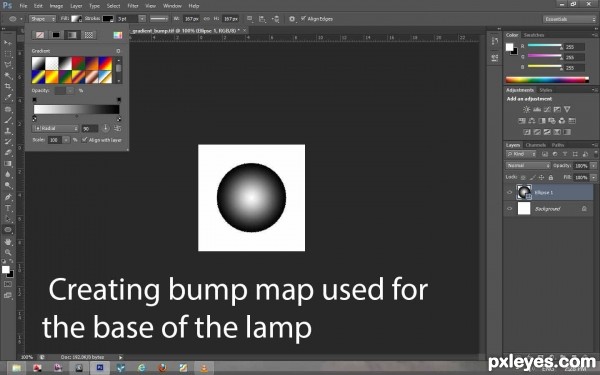Viewport: 600px width, 375px height.
Task: Switch to the Swatches tab
Action: 534,35
